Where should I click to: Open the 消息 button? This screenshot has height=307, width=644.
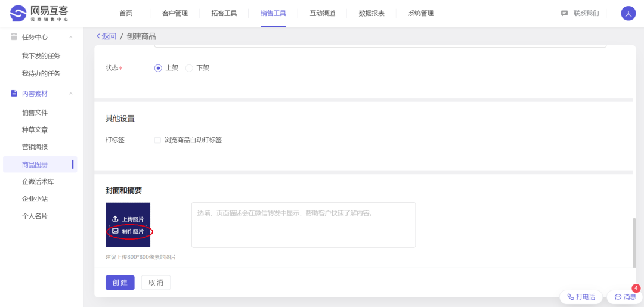pos(625,297)
